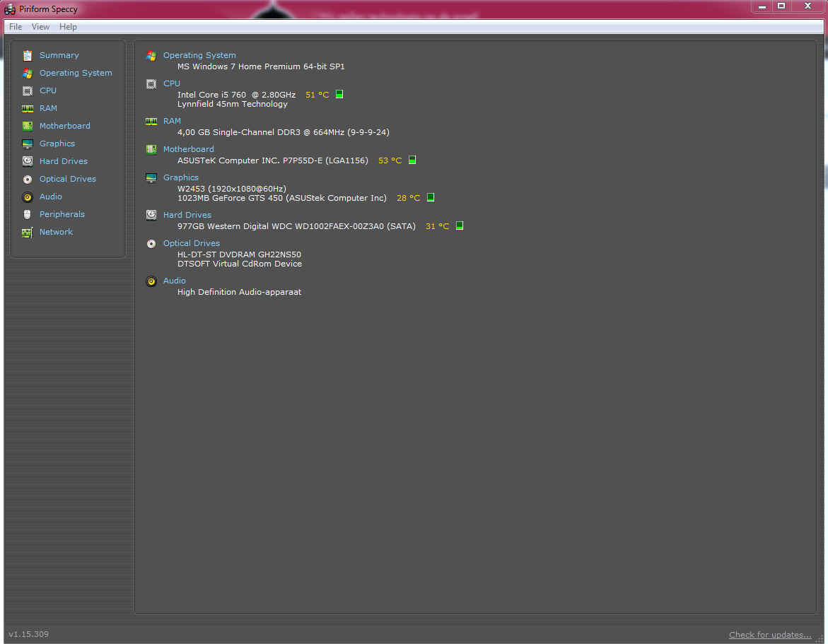Viewport: 828px width, 644px height.
Task: Open Graphics section from sidebar
Action: (57, 144)
